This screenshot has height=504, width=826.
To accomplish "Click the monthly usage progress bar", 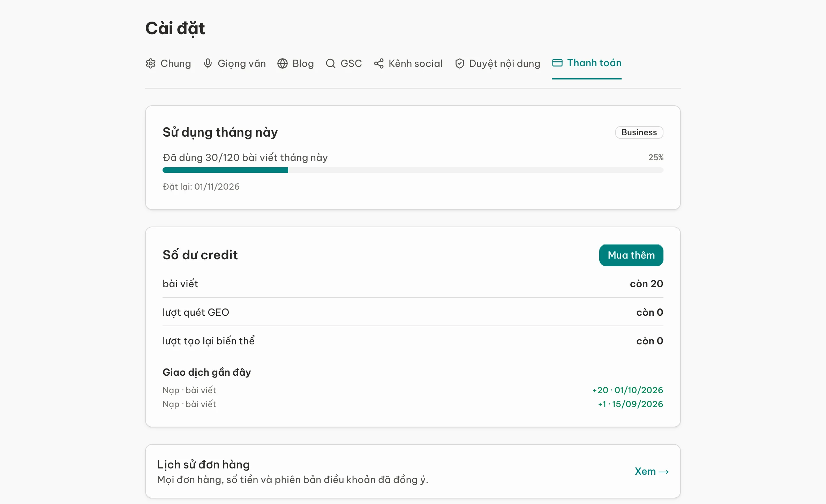I will (x=413, y=170).
